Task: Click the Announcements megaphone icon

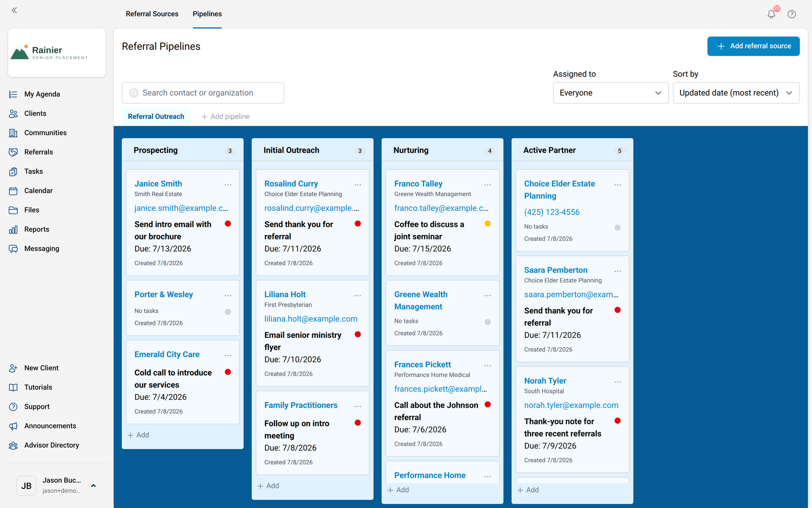Action: [13, 426]
